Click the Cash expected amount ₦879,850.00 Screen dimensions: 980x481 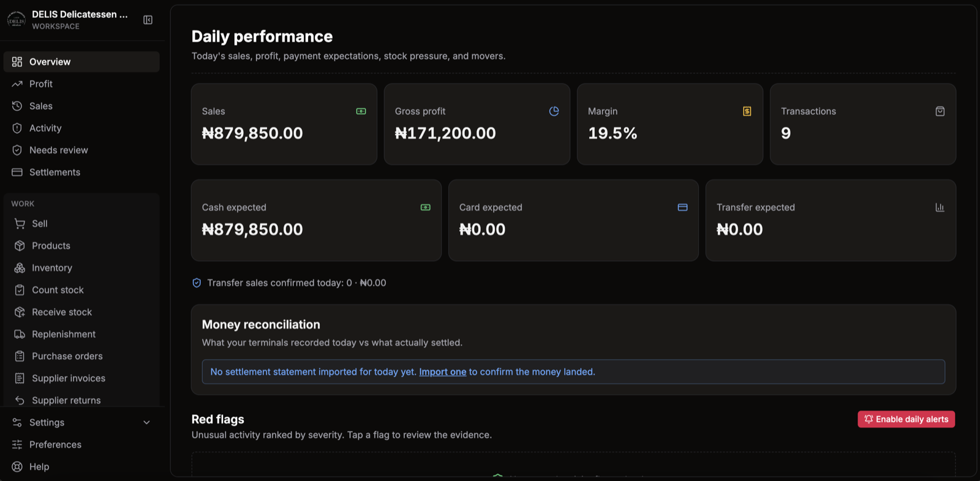252,229
